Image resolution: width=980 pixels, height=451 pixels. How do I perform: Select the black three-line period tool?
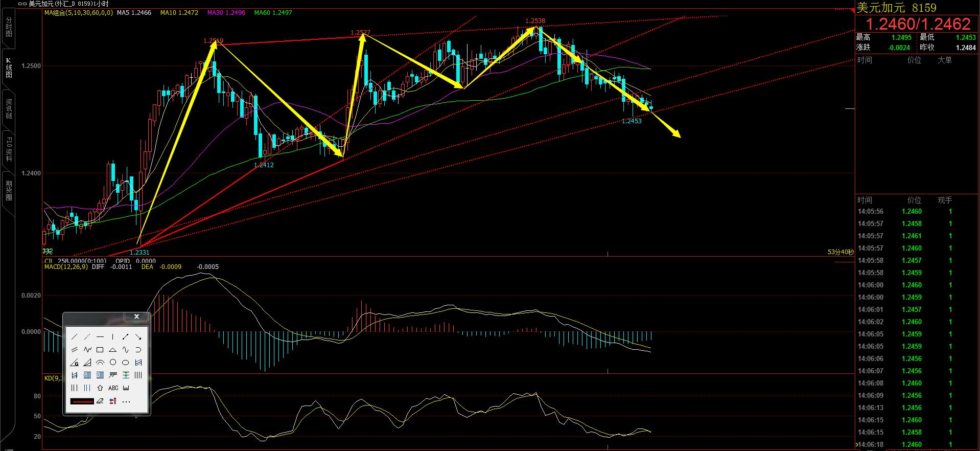tap(75, 388)
